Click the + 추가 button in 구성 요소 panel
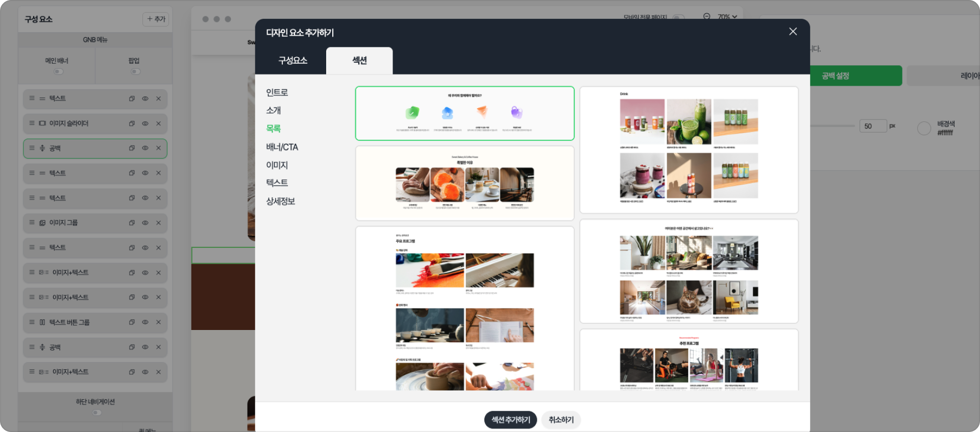This screenshot has width=980, height=432. [156, 19]
